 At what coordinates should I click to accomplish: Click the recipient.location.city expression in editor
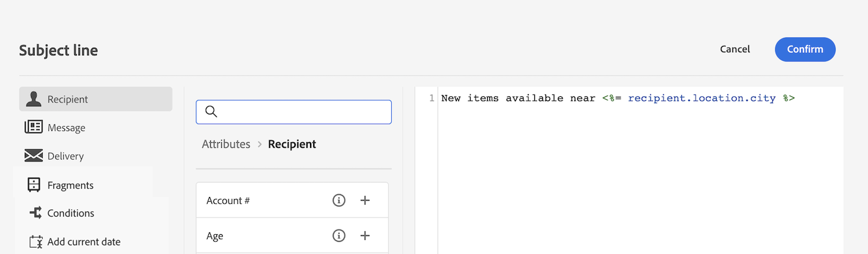[701, 98]
